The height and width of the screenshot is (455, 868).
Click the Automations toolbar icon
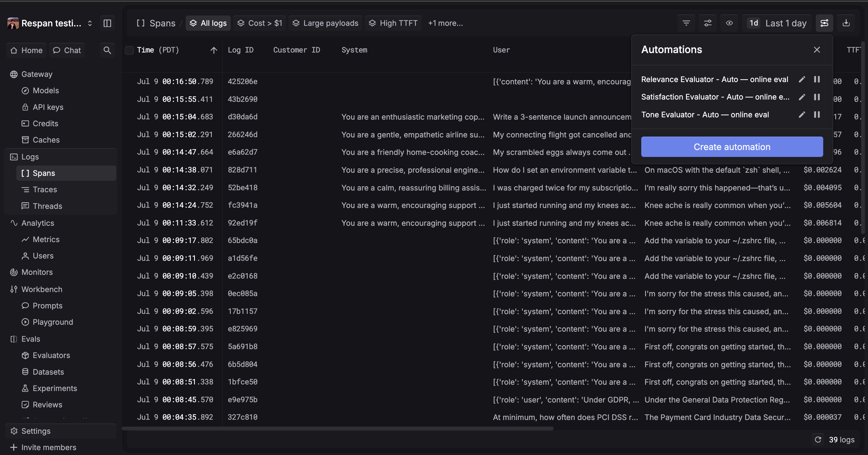click(x=824, y=23)
